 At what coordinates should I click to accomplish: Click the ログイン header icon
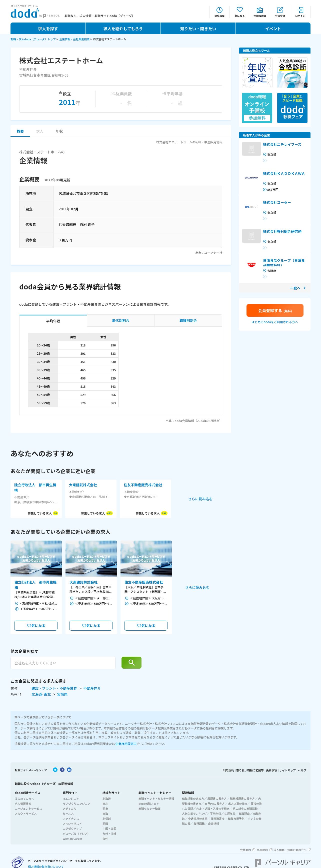(300, 12)
